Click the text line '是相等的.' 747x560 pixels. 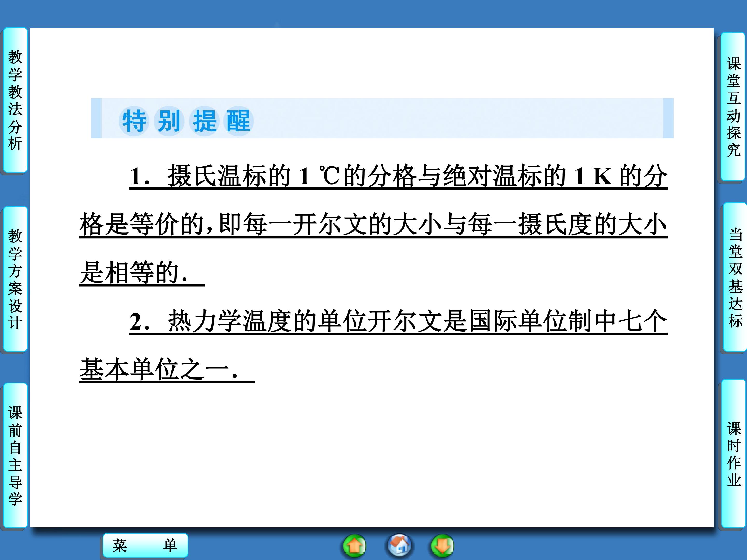click(x=142, y=272)
